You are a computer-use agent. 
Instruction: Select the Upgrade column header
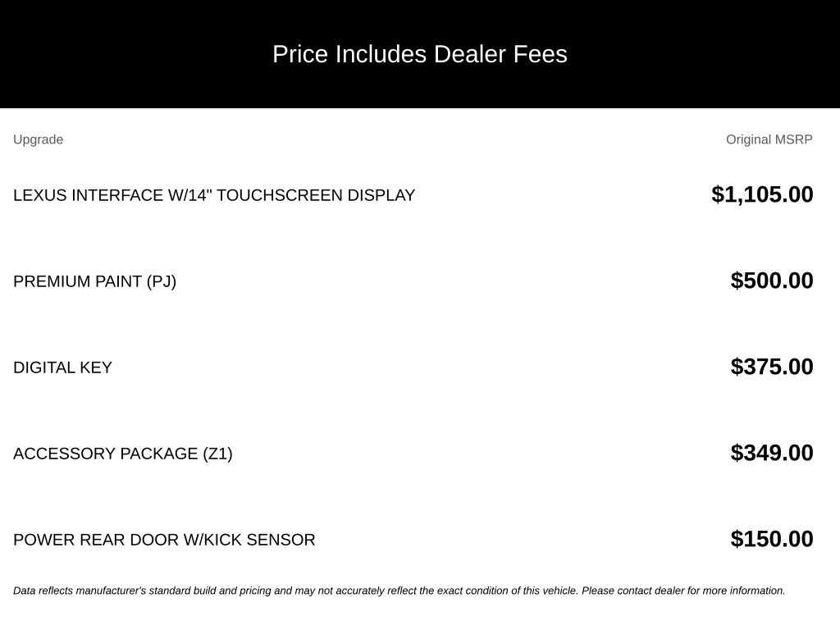pyautogui.click(x=38, y=139)
